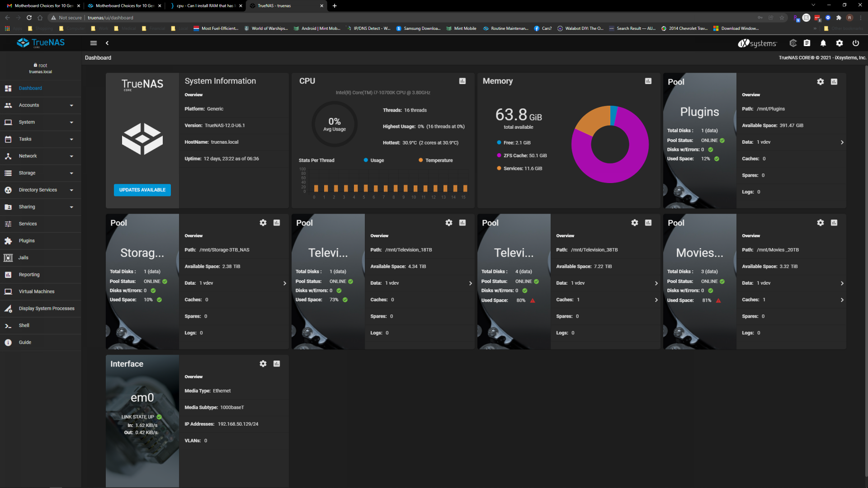Screen dimensions: 868x488
Task: Open Memory reports chart icon
Action: 648,81
